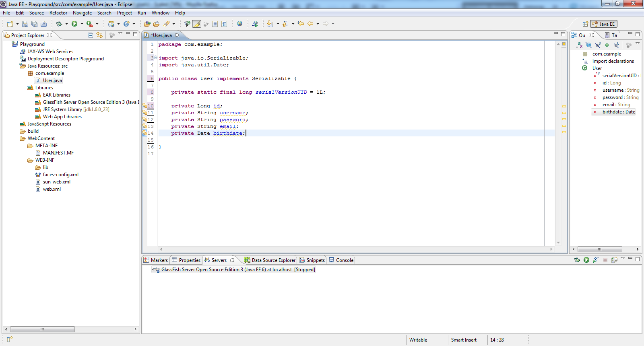This screenshot has height=346, width=644.
Task: Collapse all in Project Explorer
Action: click(x=90, y=35)
